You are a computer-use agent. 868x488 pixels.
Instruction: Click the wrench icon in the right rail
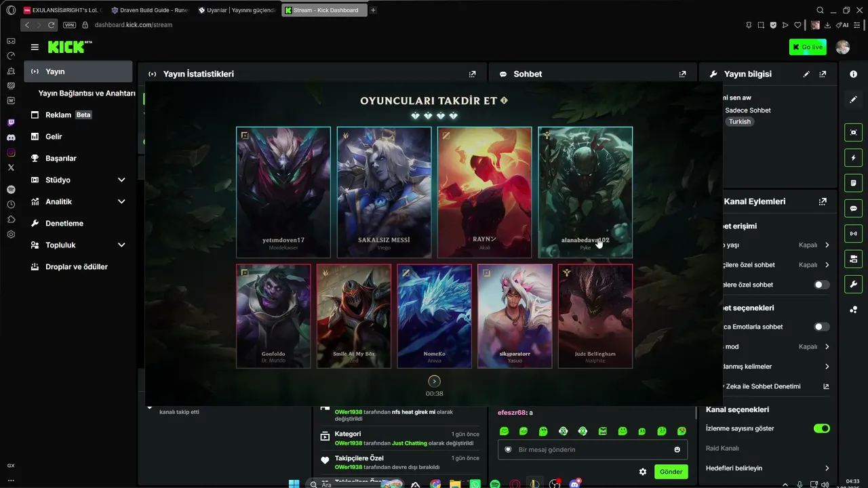pyautogui.click(x=853, y=284)
